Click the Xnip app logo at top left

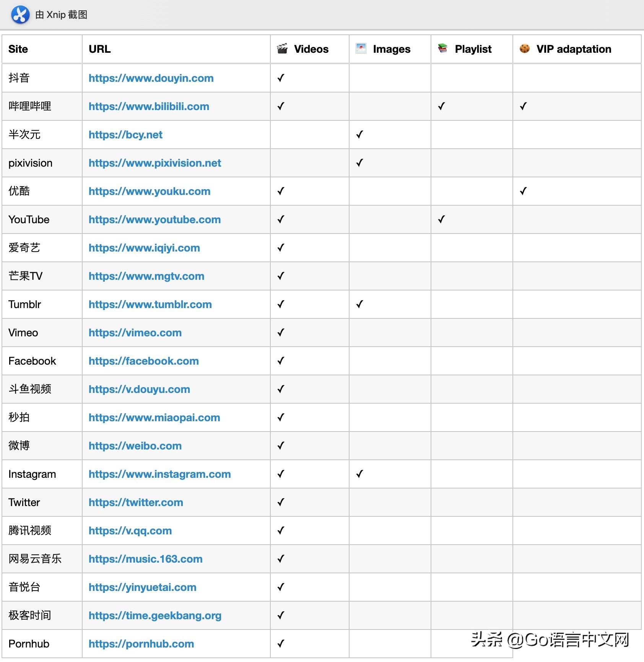pyautogui.click(x=20, y=15)
